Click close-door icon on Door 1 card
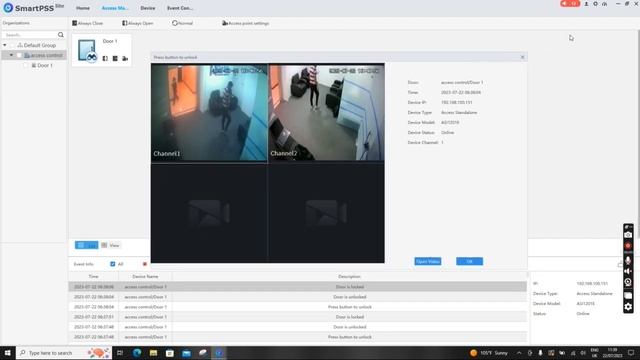The height and width of the screenshot is (360, 640). tap(115, 59)
